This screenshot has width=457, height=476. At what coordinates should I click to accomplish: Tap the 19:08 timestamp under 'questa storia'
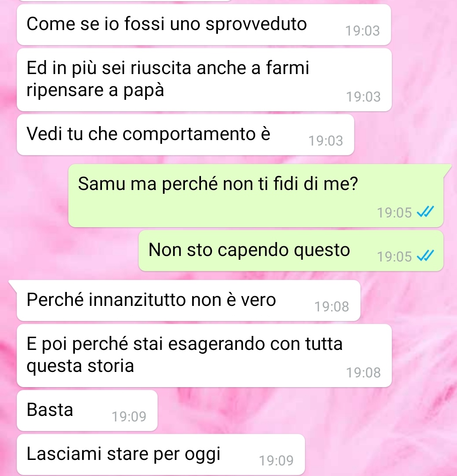[363, 372]
